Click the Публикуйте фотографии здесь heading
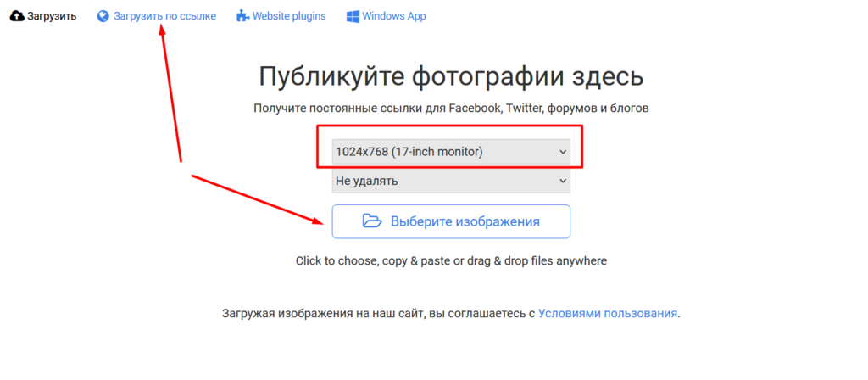 pos(451,76)
